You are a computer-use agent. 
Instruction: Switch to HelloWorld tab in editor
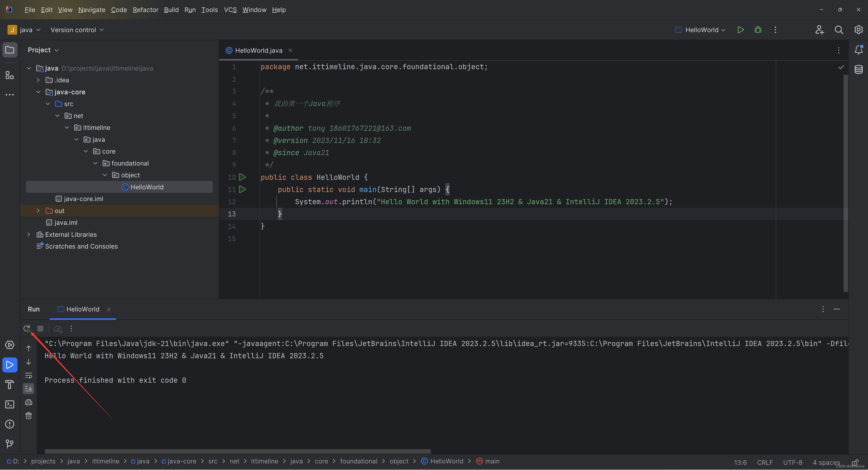click(259, 50)
